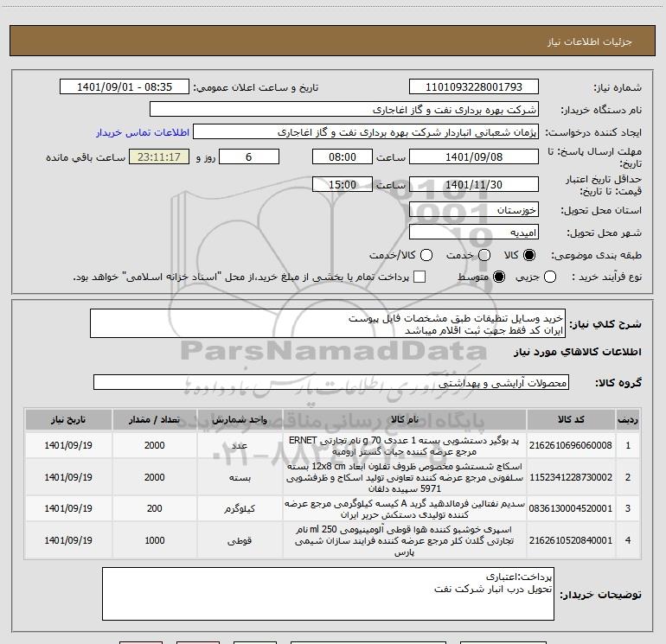The height and width of the screenshot is (644, 666).
Task: Click the ردیف column header
Action: pos(628,420)
